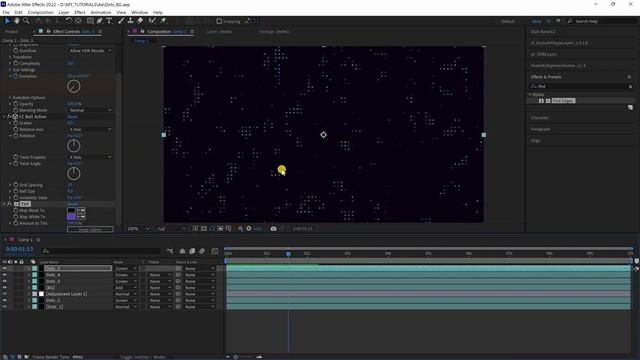Open the Overflow dropdown Allow HDR Results
Image resolution: width=640 pixels, height=360 pixels.
(x=90, y=51)
